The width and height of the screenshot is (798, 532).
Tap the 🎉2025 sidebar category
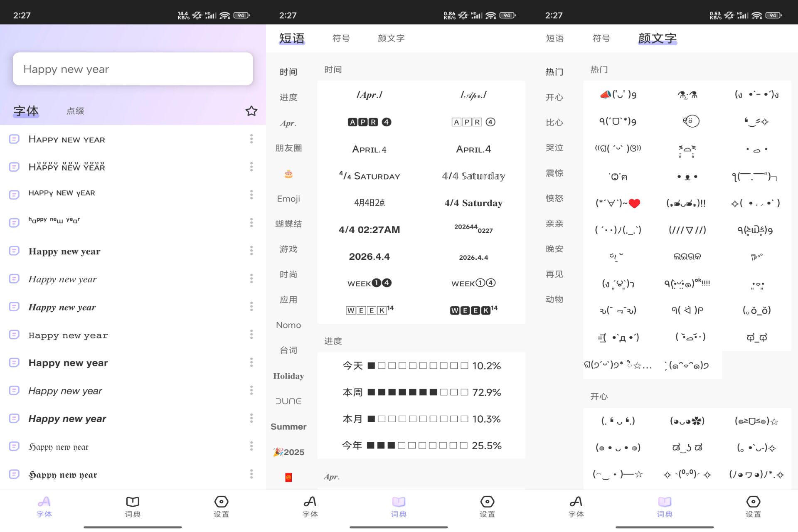288,452
